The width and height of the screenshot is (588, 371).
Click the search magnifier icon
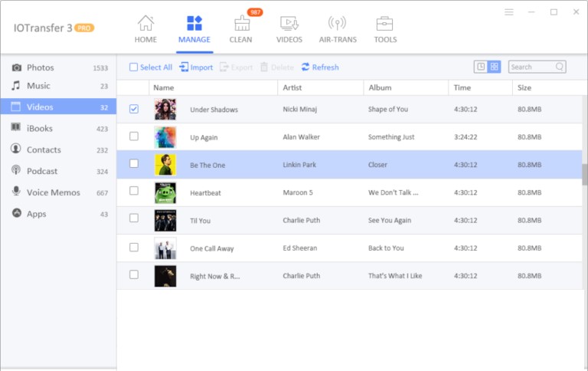[560, 67]
